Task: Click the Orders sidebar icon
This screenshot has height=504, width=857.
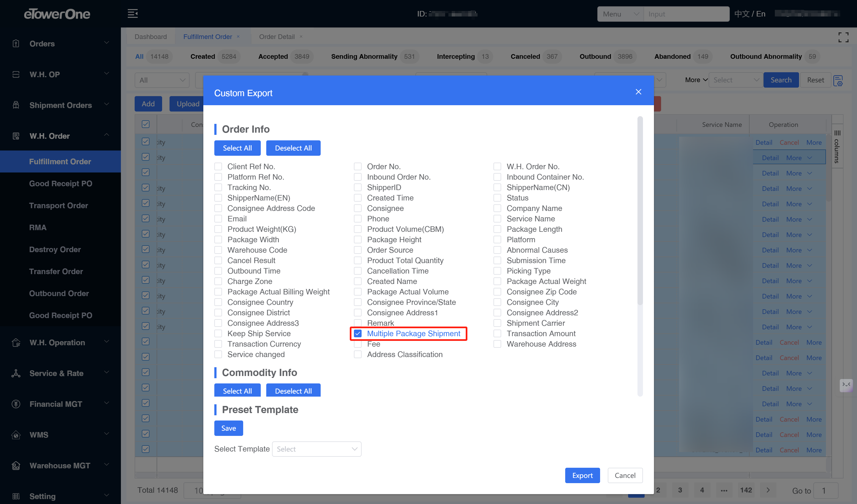Action: 16,43
